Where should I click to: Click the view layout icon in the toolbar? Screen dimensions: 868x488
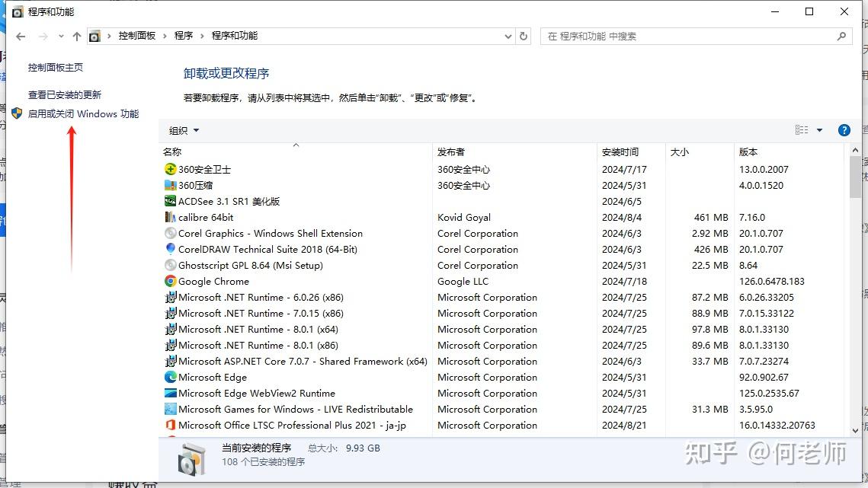click(802, 130)
